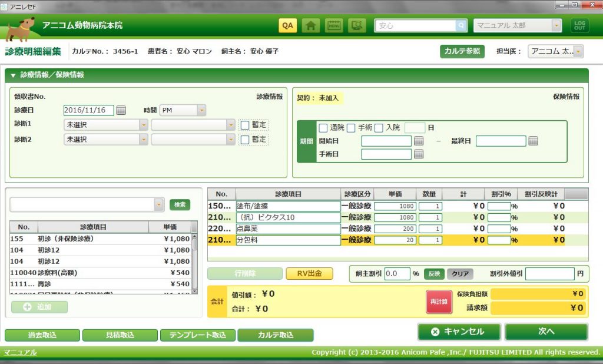The width and height of the screenshot is (603, 364).
Task: Click the Anicom dog logo
Action: pos(20,29)
